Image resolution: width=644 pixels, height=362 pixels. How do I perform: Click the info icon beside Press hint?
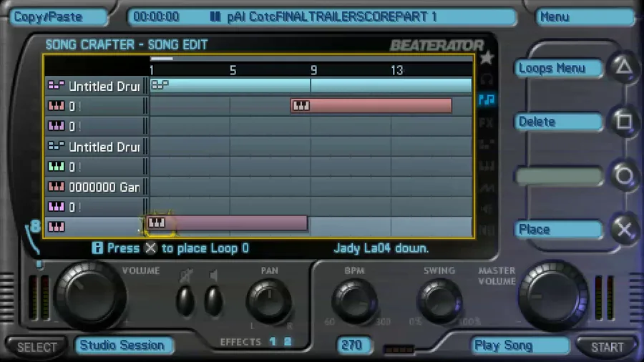97,248
